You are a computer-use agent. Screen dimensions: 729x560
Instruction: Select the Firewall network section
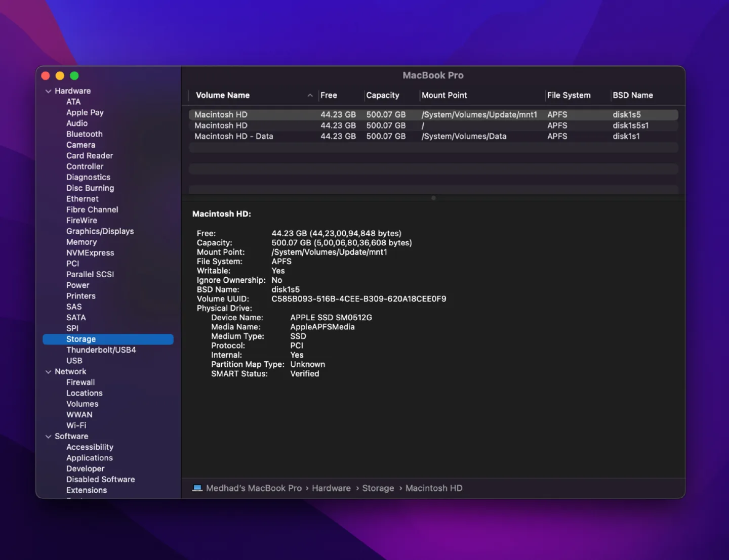click(x=80, y=382)
